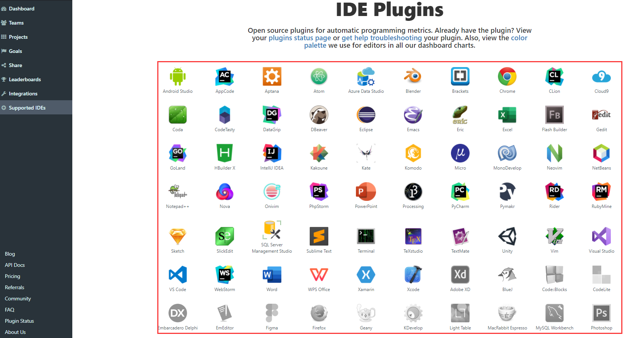The width and height of the screenshot is (644, 338).
Task: Open the Firefox plugin icon
Action: [x=319, y=313]
